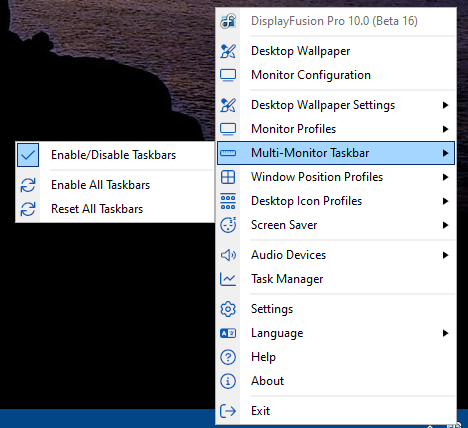The height and width of the screenshot is (428, 468).
Task: Expand Screen Saver submenu arrow
Action: pos(445,225)
